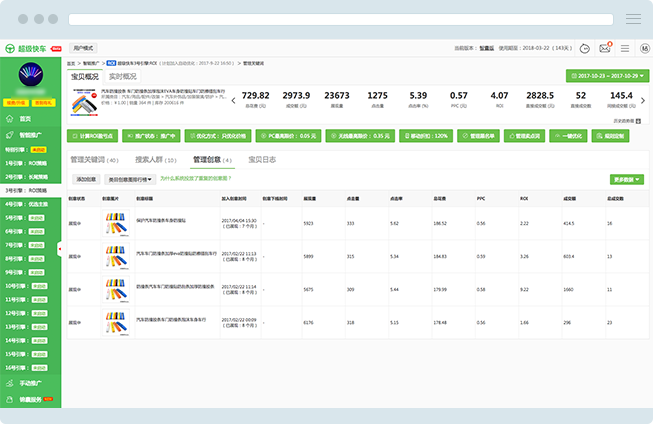
Task: Click the timer clock icon in header
Action: [x=586, y=47]
